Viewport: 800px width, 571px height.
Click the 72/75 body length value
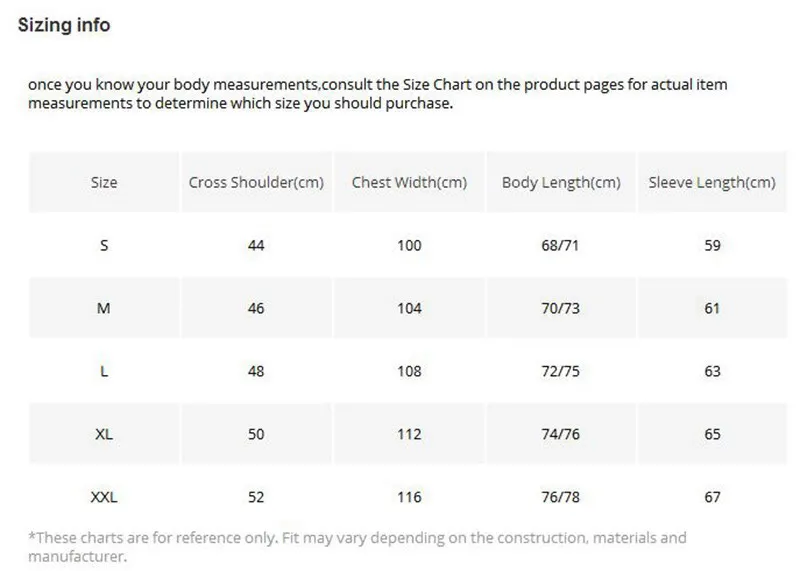[x=560, y=371]
